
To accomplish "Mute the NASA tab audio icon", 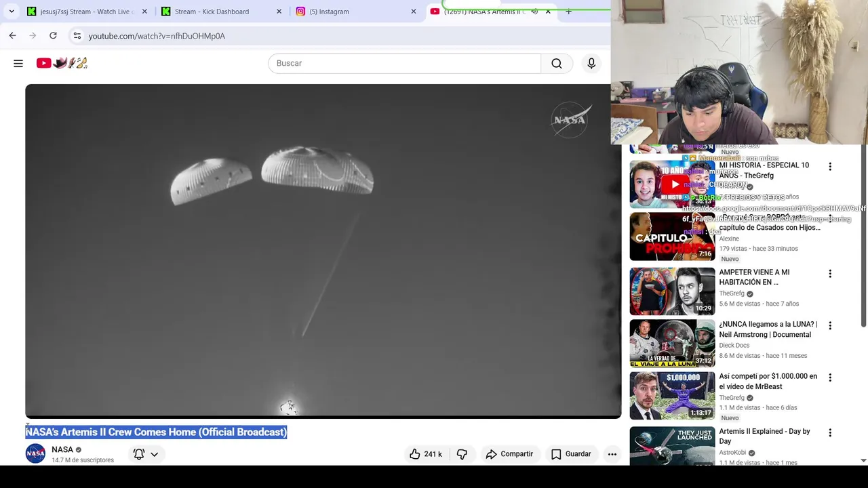I will [x=534, y=12].
